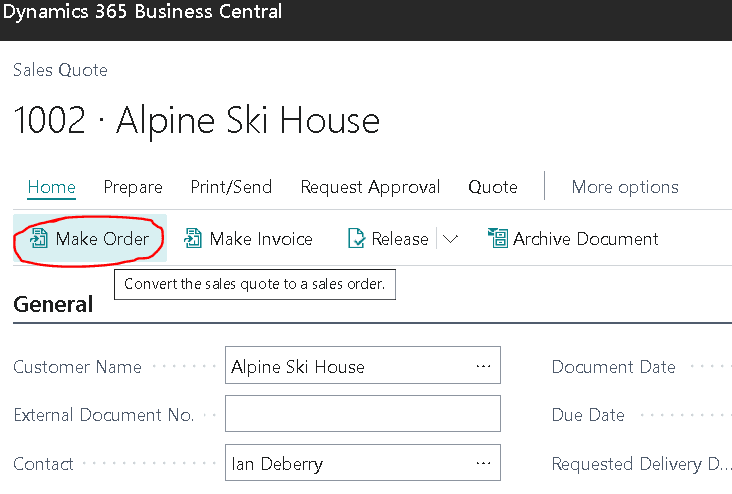Click the Requested Delivery D... label
This screenshot has height=494, width=732.
pos(641,464)
